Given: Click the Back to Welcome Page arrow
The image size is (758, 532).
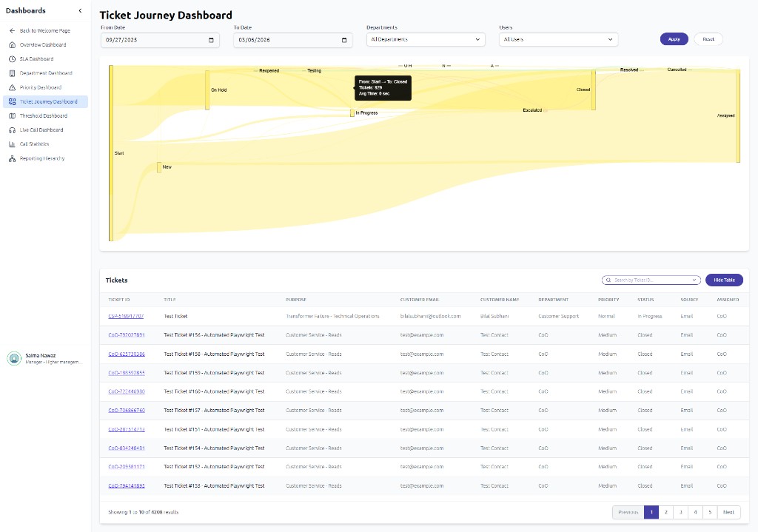Looking at the screenshot, I should pos(12,31).
